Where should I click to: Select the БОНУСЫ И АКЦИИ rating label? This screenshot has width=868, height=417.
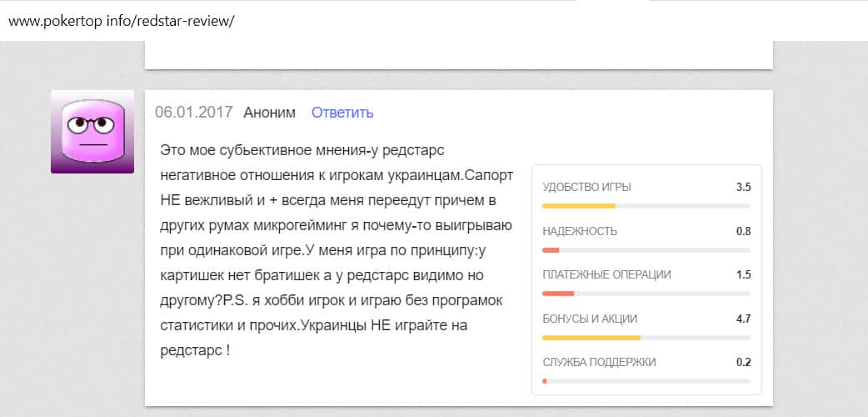pyautogui.click(x=590, y=319)
